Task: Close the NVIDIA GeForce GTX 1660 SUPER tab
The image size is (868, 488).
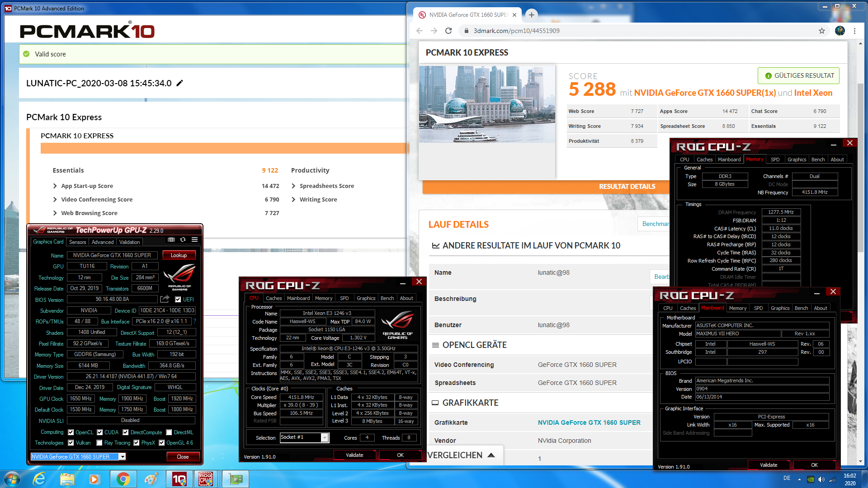Action: click(x=514, y=15)
